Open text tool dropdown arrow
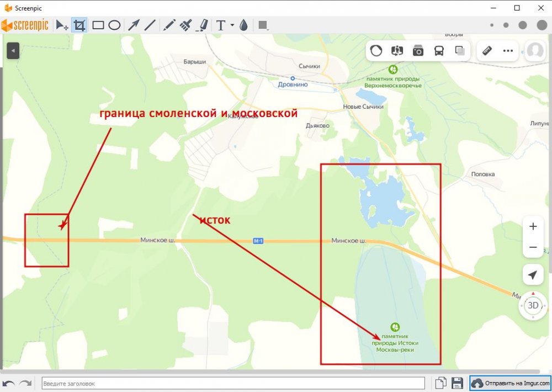This screenshot has width=552, height=392. (x=232, y=25)
